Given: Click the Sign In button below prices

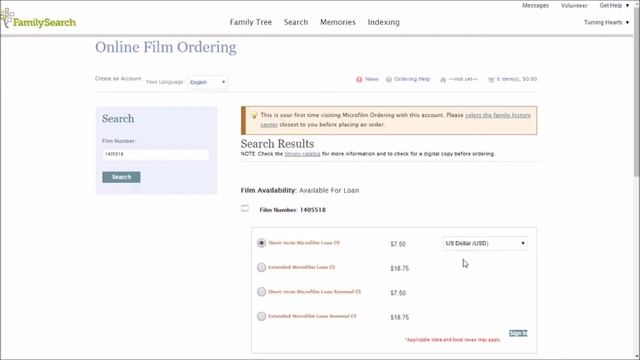Looking at the screenshot, I should coord(518,333).
